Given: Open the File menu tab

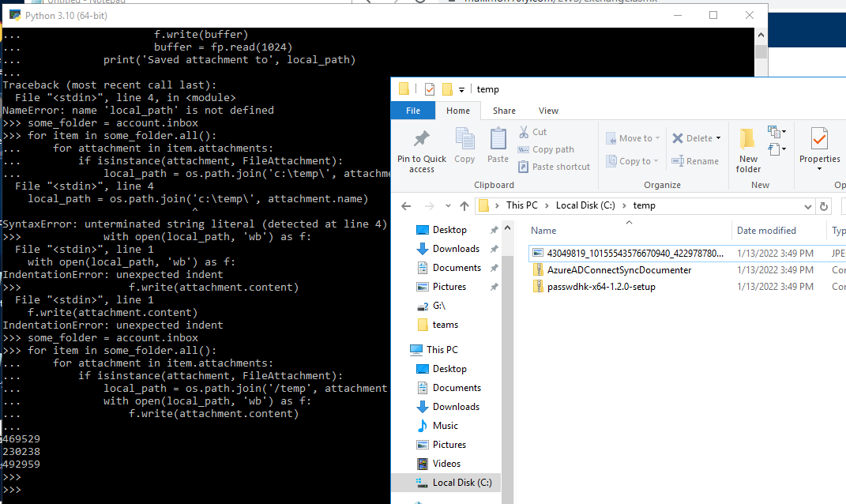Looking at the screenshot, I should tap(413, 111).
